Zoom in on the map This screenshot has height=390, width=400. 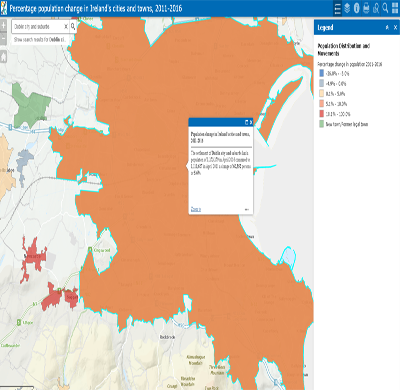[3, 26]
